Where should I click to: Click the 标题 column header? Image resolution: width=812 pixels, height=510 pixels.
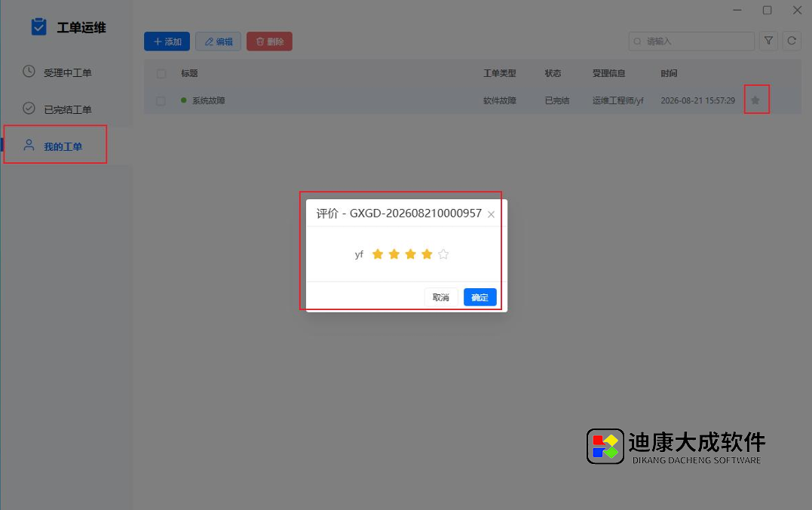tap(189, 73)
